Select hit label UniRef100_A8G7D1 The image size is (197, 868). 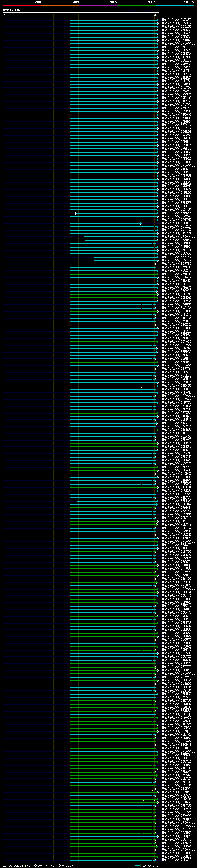(177, 782)
